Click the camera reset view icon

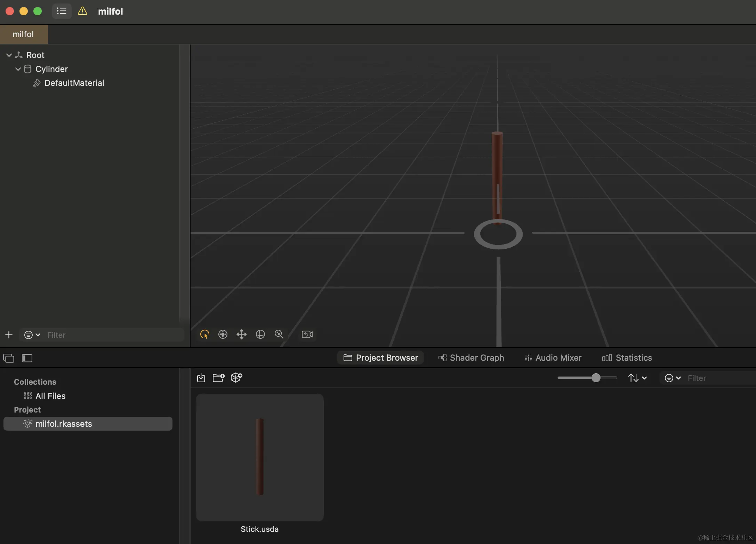pyautogui.click(x=307, y=334)
